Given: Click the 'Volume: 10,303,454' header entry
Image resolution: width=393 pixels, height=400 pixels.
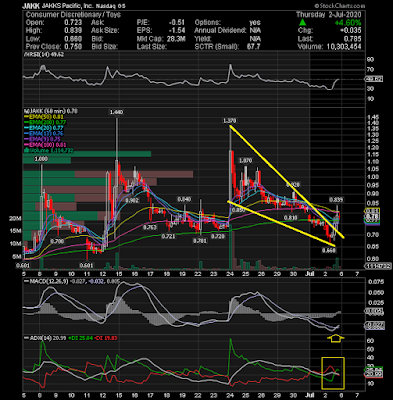Looking at the screenshot, I should click(x=330, y=47).
